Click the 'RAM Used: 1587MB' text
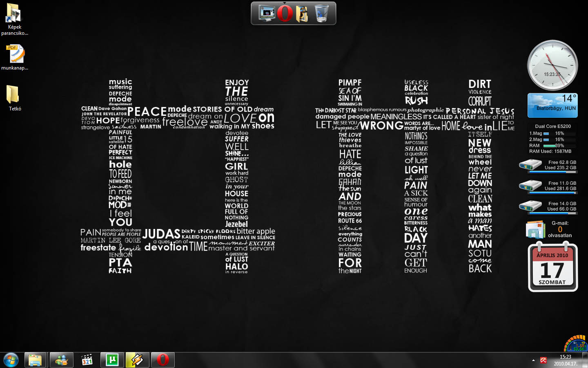The image size is (588, 368). coord(550,151)
